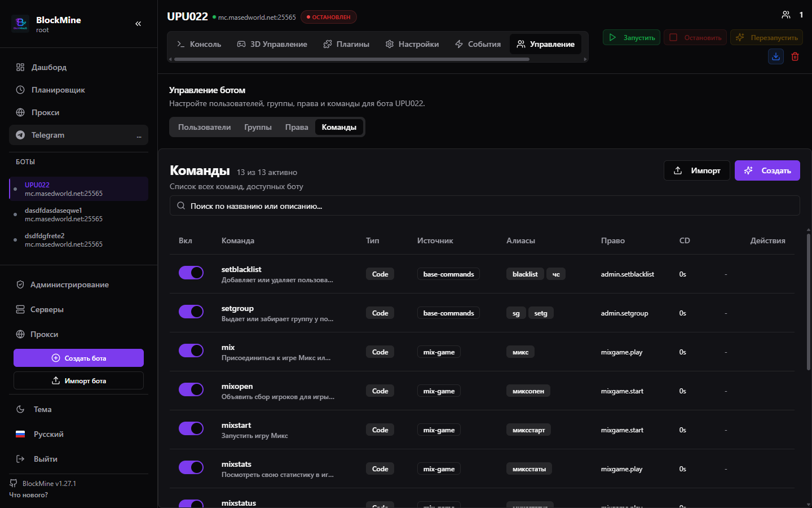Viewport: 812px width, 508px height.
Task: Delete the bot with the red trash icon
Action: point(795,56)
